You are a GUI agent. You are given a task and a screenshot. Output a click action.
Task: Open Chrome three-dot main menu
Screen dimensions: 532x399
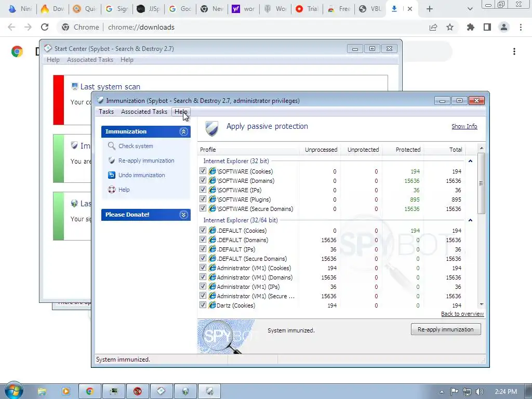click(521, 27)
